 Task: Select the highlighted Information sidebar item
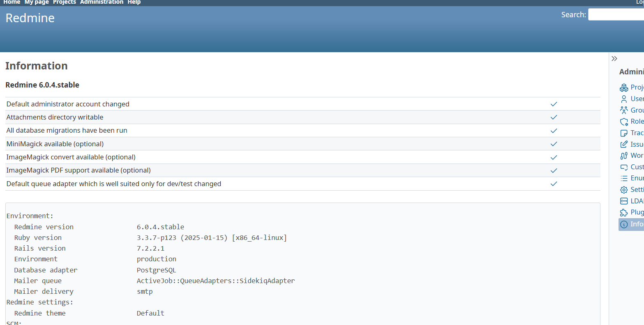pyautogui.click(x=631, y=224)
